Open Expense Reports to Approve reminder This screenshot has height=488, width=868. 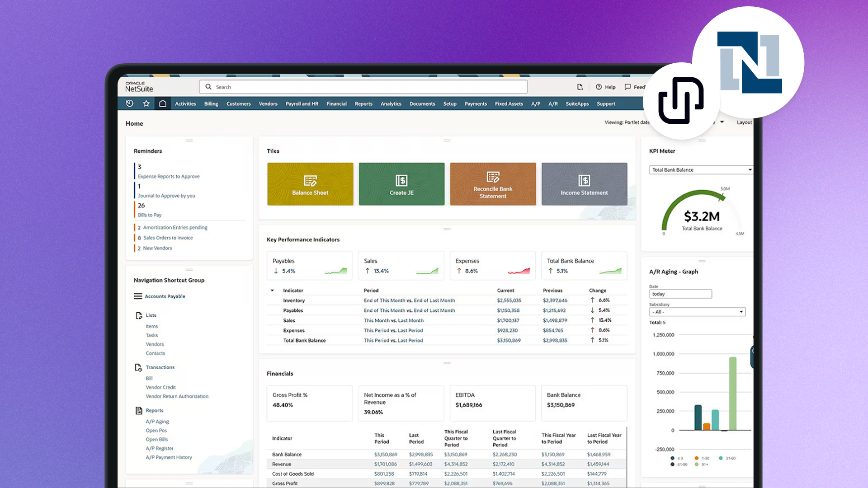(x=169, y=177)
